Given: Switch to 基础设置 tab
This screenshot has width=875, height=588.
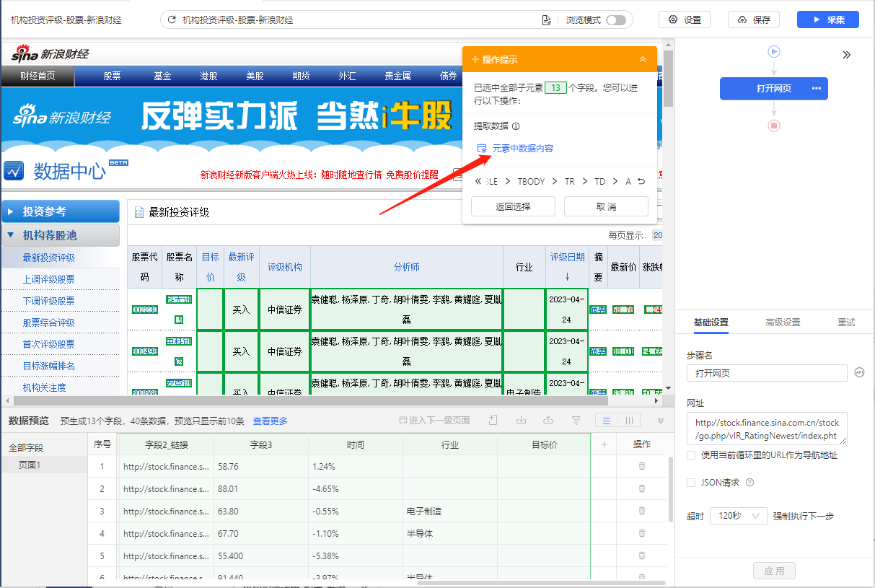Looking at the screenshot, I should pos(711,322).
